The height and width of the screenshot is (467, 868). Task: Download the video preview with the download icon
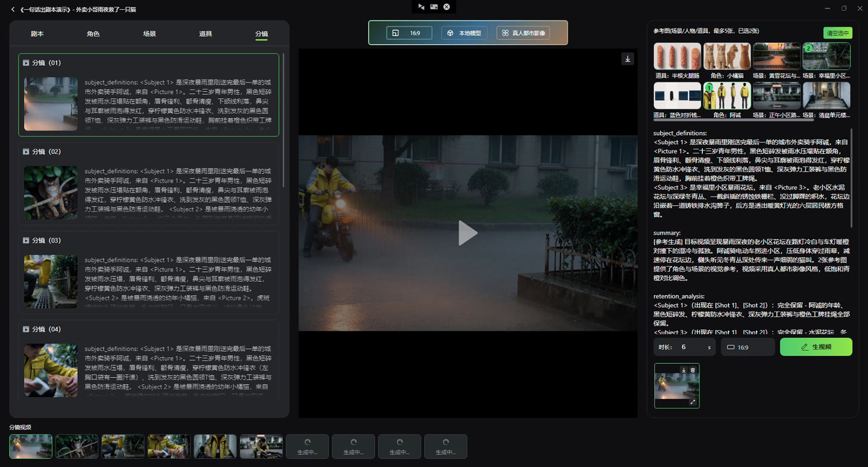pos(627,59)
